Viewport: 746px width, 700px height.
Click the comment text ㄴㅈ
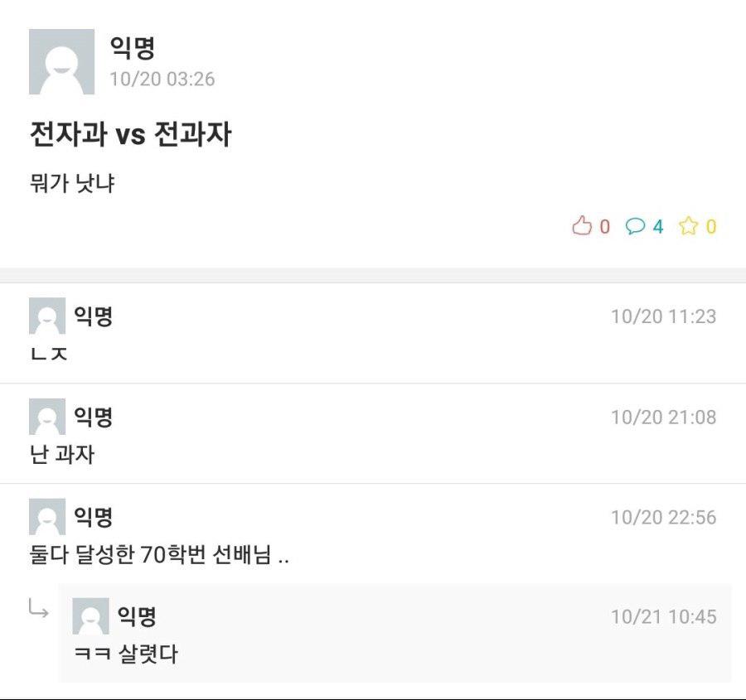[48, 355]
